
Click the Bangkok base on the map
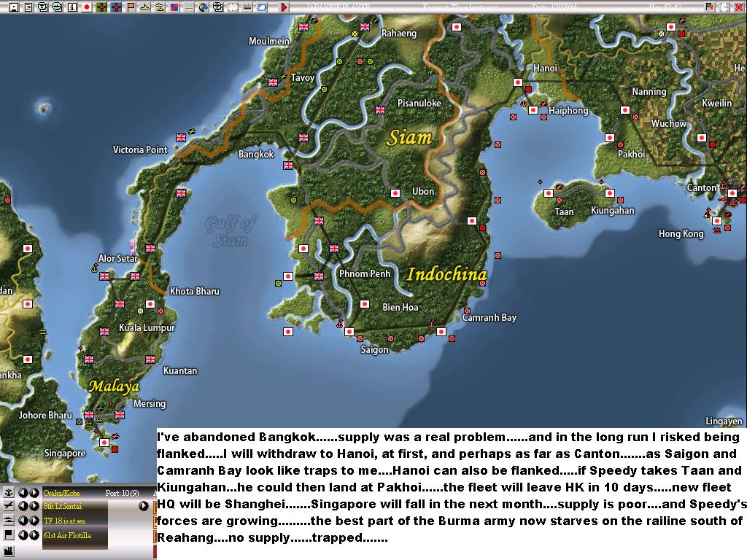[288, 166]
